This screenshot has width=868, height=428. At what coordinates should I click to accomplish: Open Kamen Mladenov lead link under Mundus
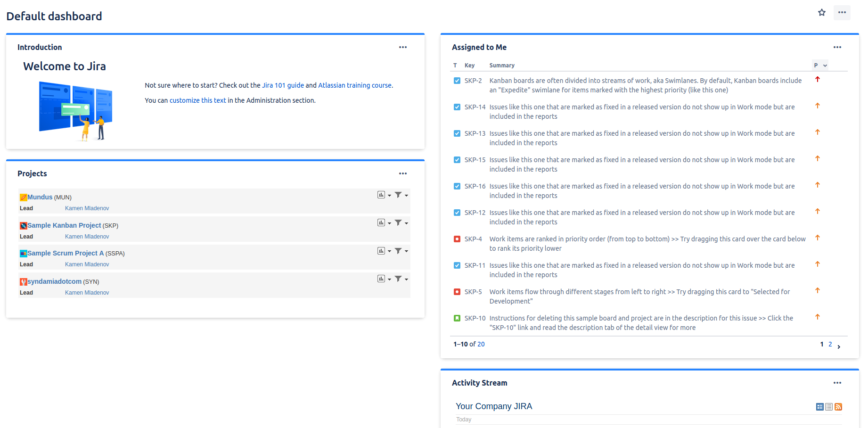click(x=87, y=208)
